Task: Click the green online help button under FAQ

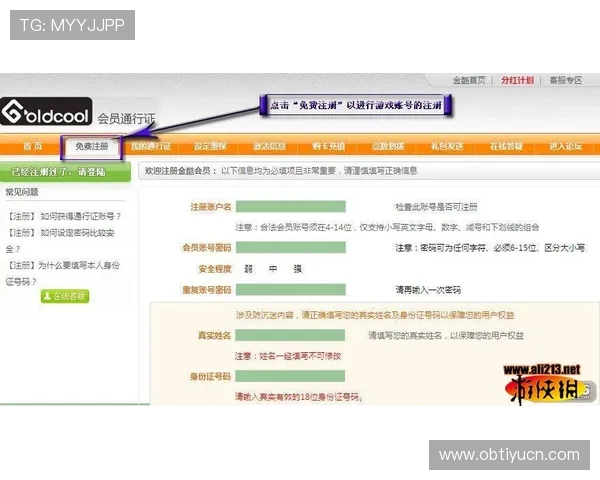Action: pyautogui.click(x=65, y=296)
